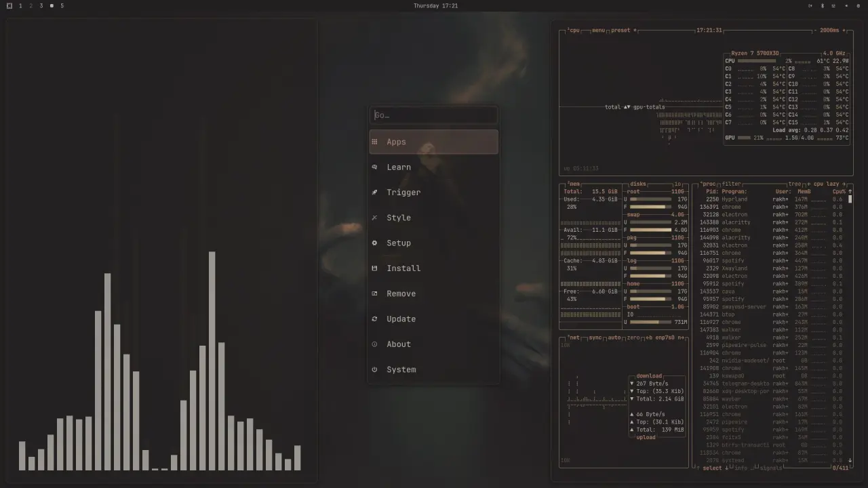Click the Thursday 17:21 clock
The height and width of the screenshot is (488, 868).
tap(435, 5)
